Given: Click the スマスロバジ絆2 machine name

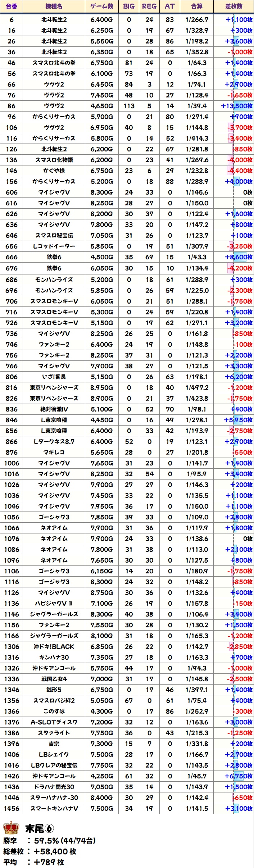Looking at the screenshot, I should coord(54,701).
